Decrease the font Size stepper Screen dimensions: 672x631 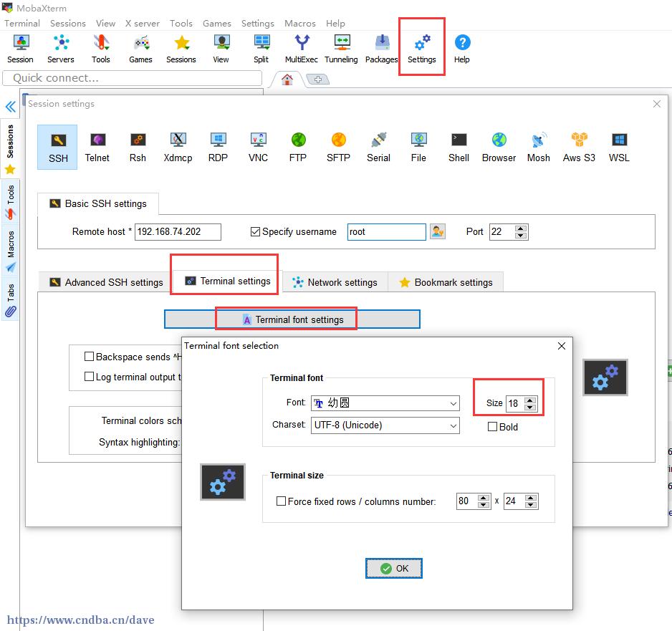click(530, 407)
